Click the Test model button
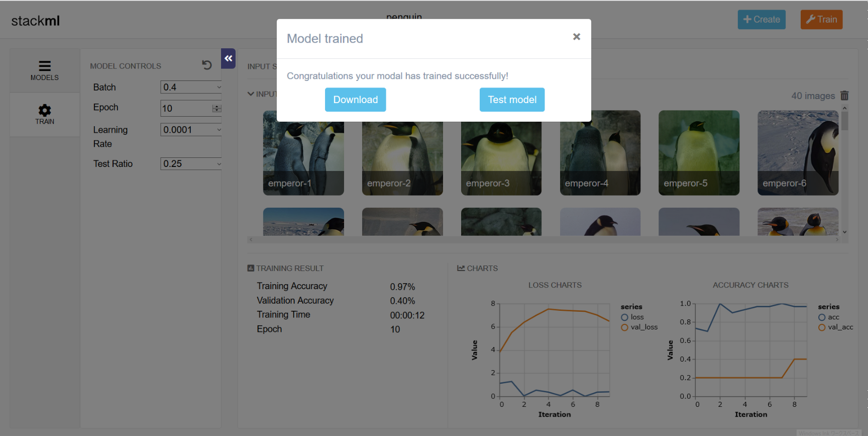868x436 pixels. (x=512, y=100)
